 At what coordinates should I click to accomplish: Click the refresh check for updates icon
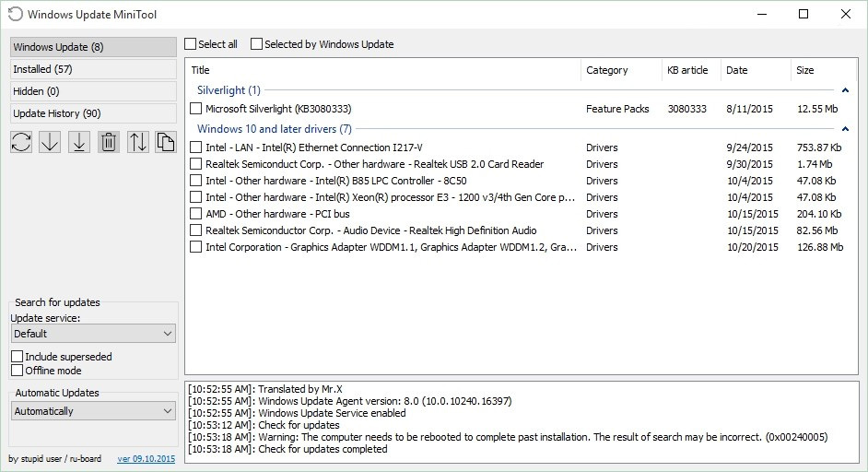click(21, 142)
